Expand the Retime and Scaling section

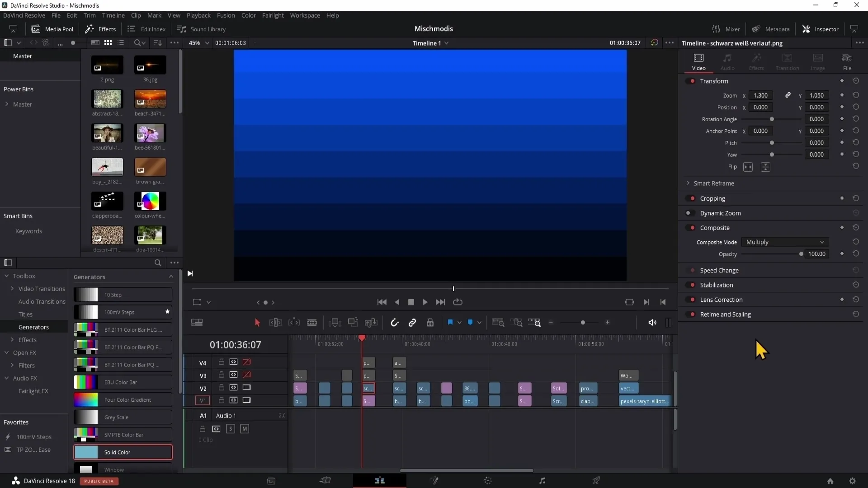click(x=726, y=314)
